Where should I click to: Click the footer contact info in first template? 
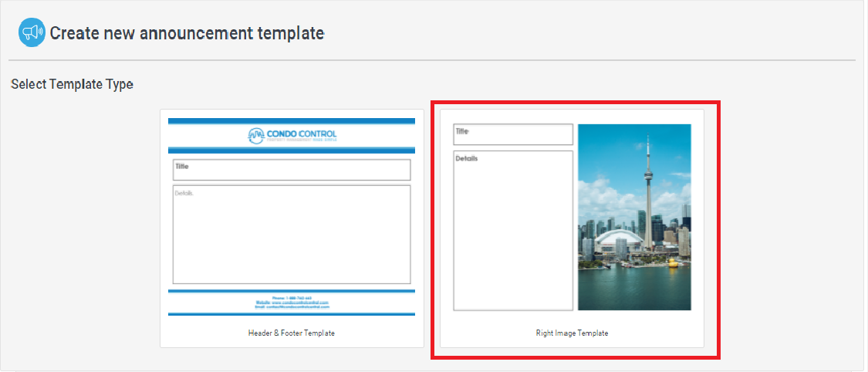[292, 302]
